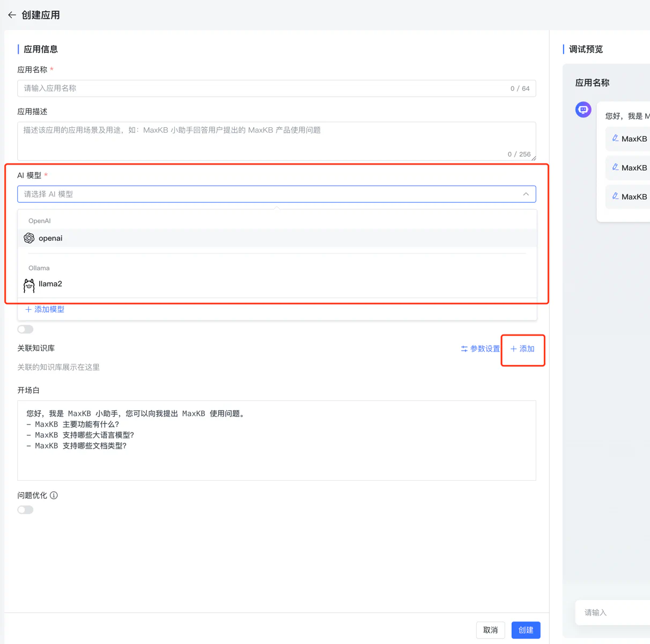Select the openai model option
The width and height of the screenshot is (650, 644).
click(50, 238)
